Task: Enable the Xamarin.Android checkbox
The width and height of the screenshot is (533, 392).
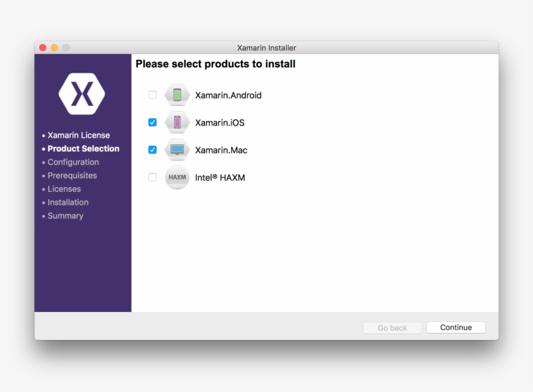Action: point(152,95)
